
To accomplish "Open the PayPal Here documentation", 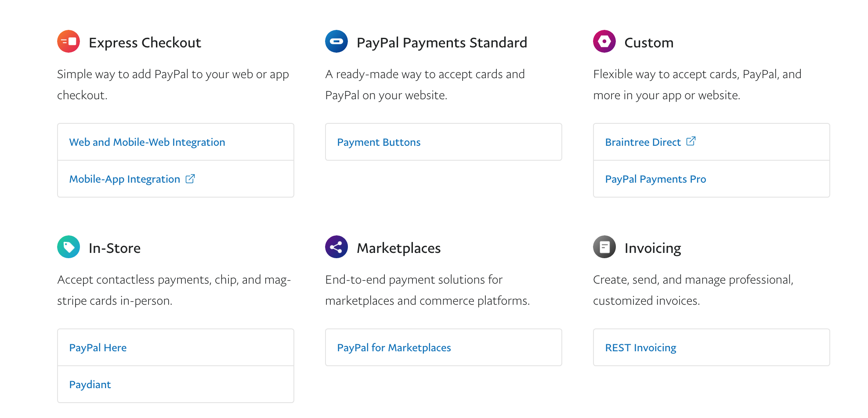I will click(x=98, y=347).
